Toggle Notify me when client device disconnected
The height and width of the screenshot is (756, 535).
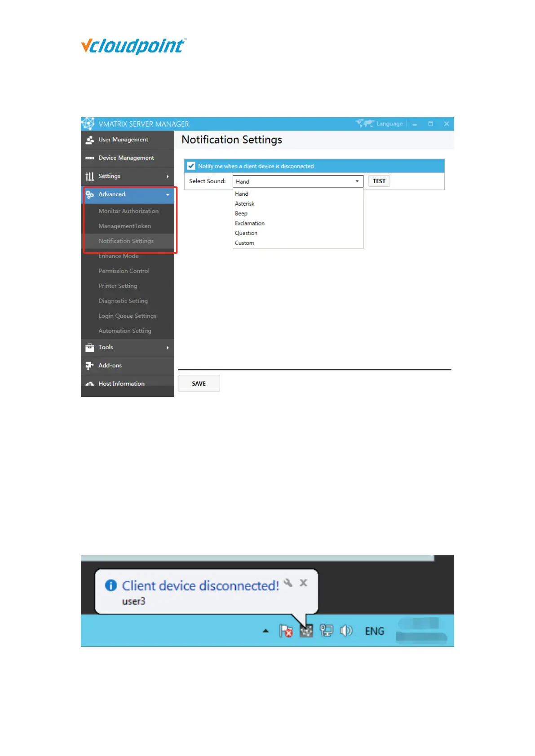pos(191,166)
